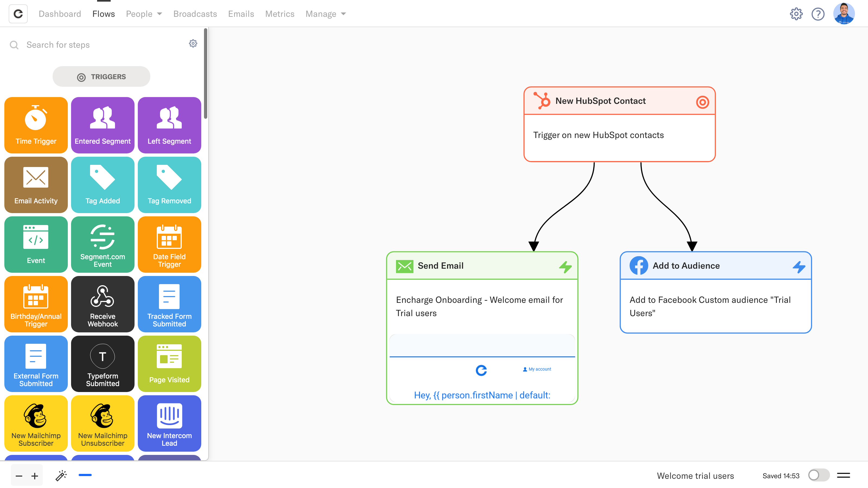Click the TRIGGERS category button
The image size is (868, 488).
click(101, 76)
